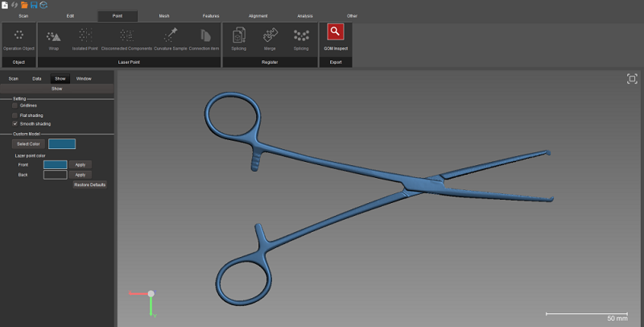Open the Window side panel tab
This screenshot has height=327, width=644.
pyautogui.click(x=84, y=78)
